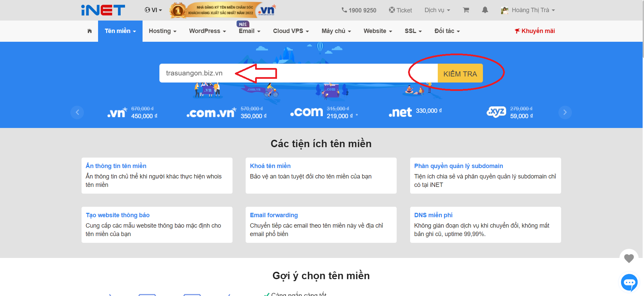Viewport: 644px width, 296px height.
Task: Select the .com domain price logo
Action: [x=307, y=112]
